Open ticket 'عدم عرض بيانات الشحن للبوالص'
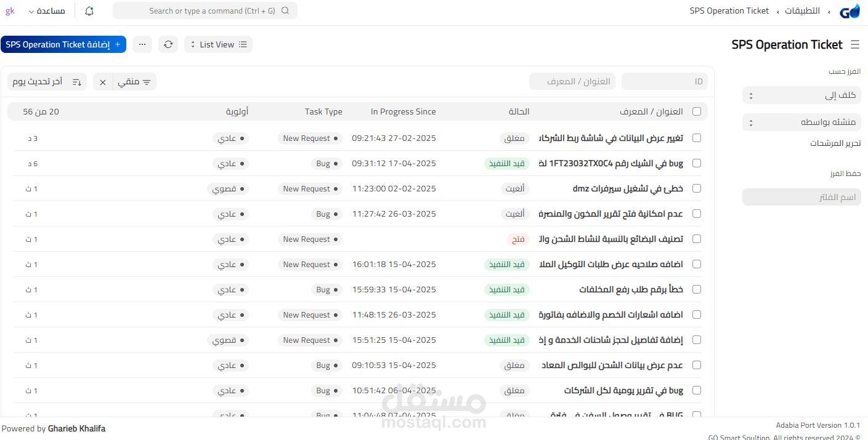 pos(612,365)
